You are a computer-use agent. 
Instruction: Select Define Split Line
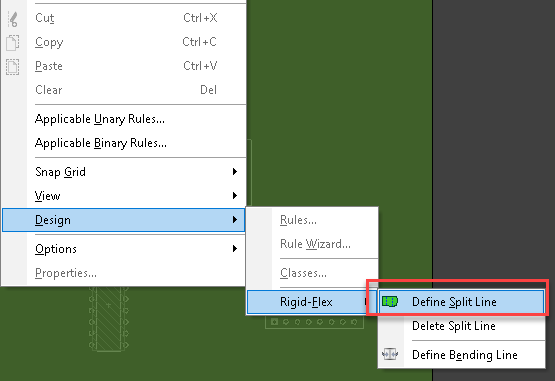[x=461, y=302]
